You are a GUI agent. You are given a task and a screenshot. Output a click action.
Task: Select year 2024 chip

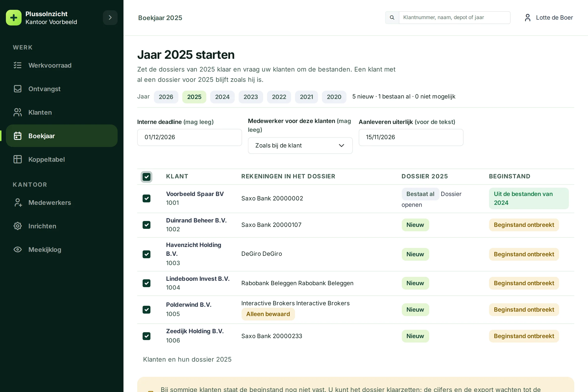(x=222, y=97)
